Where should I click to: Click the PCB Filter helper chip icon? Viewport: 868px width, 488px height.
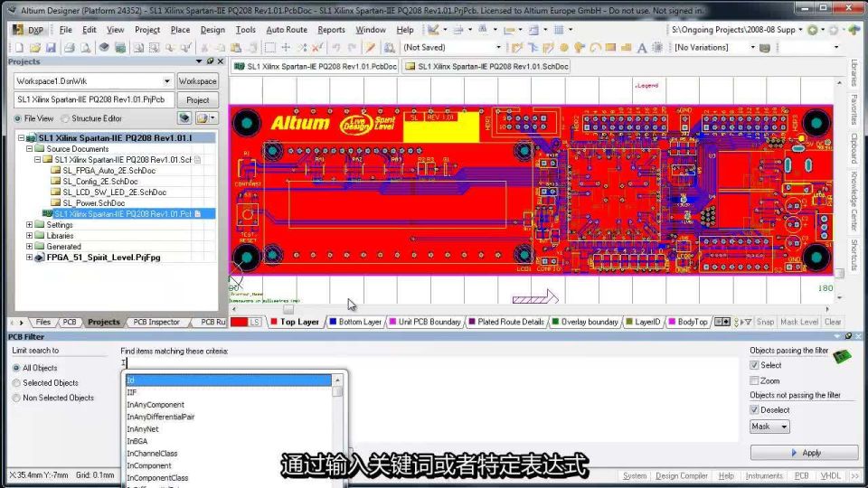[x=842, y=356]
